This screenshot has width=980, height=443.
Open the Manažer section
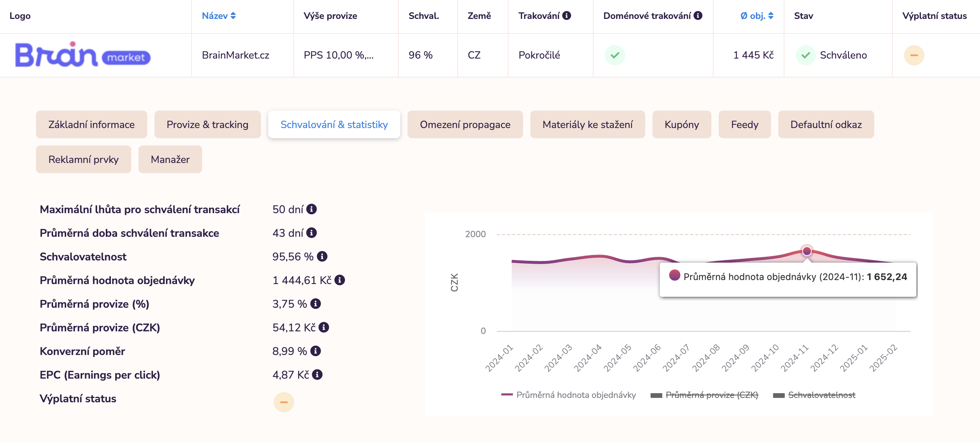click(x=170, y=159)
